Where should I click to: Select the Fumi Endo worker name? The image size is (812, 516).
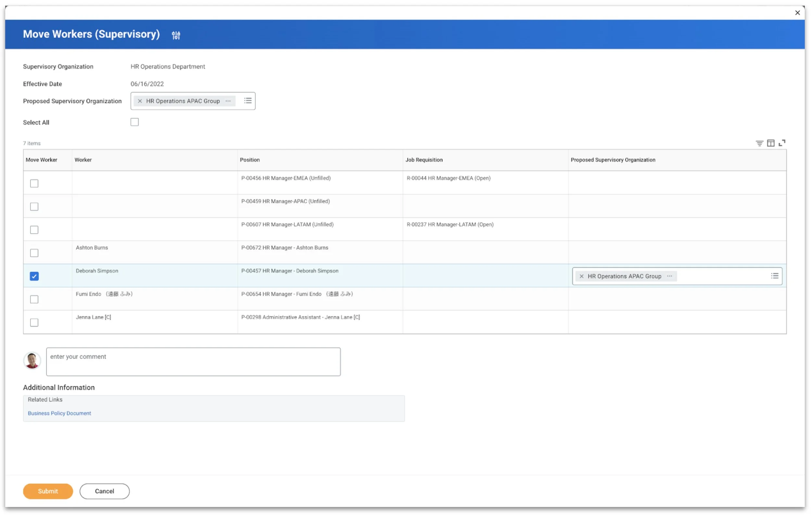pos(104,294)
